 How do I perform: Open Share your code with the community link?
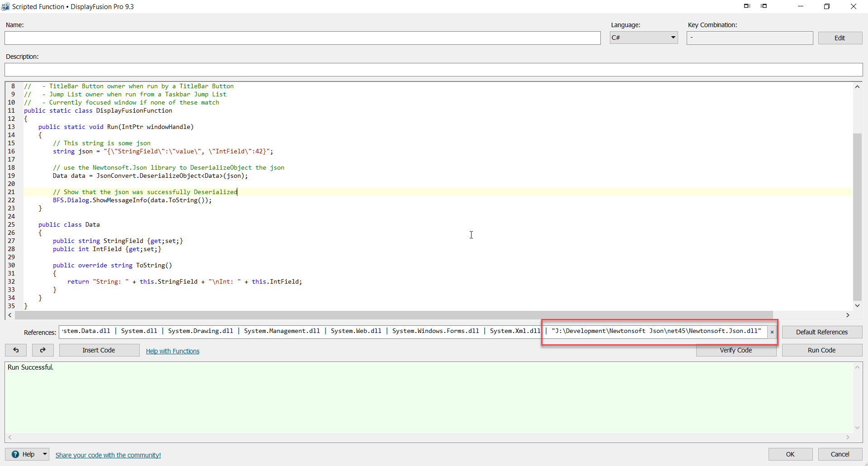pos(108,455)
